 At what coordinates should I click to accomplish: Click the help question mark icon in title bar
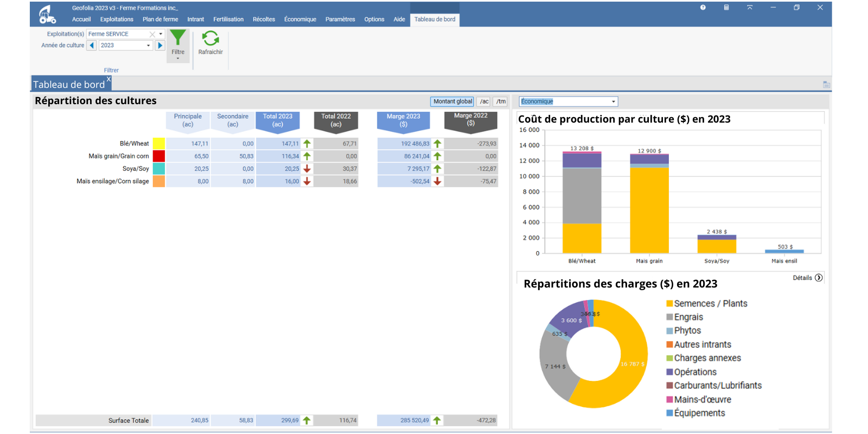703,8
